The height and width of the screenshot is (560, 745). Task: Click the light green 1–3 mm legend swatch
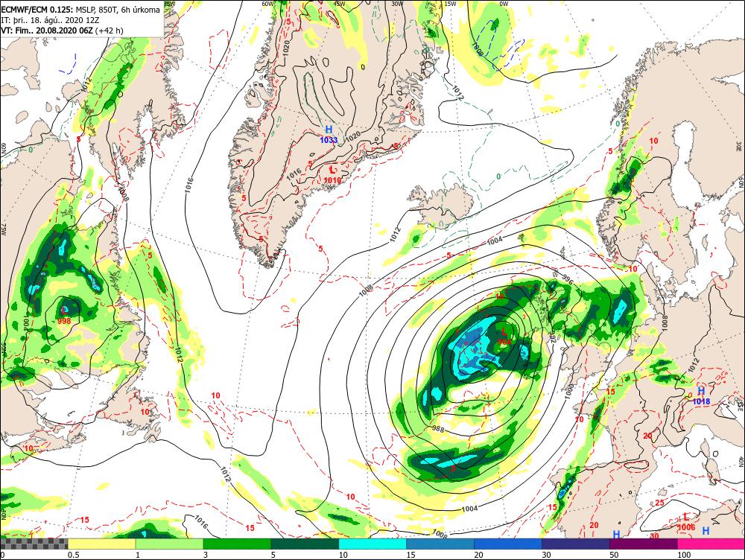pyautogui.click(x=170, y=544)
